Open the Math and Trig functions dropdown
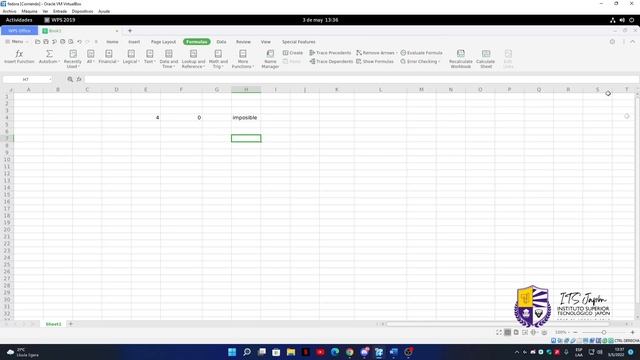The width and height of the screenshot is (640, 360). [x=218, y=59]
